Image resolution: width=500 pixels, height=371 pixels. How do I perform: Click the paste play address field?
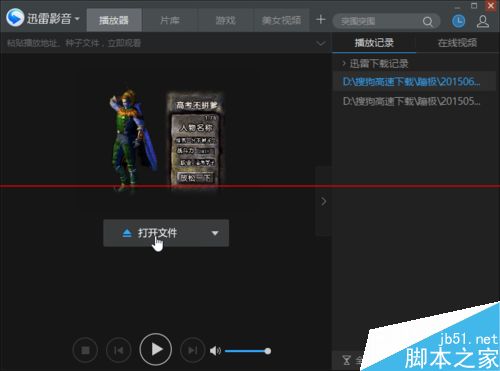pos(158,43)
